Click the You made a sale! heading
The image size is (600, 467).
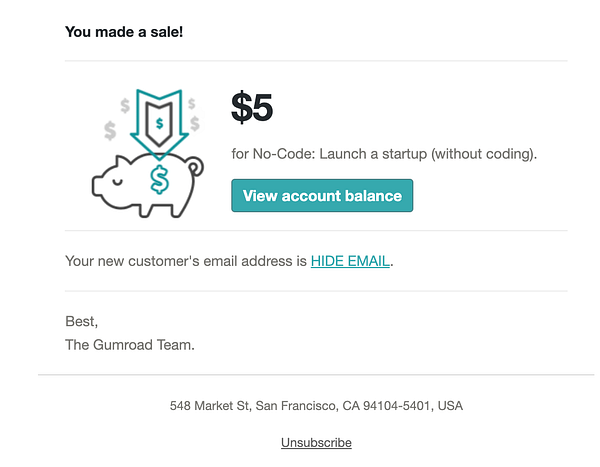[124, 32]
